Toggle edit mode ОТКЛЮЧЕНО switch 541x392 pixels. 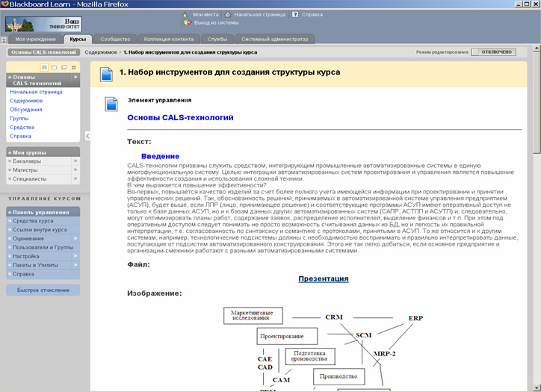pos(494,52)
